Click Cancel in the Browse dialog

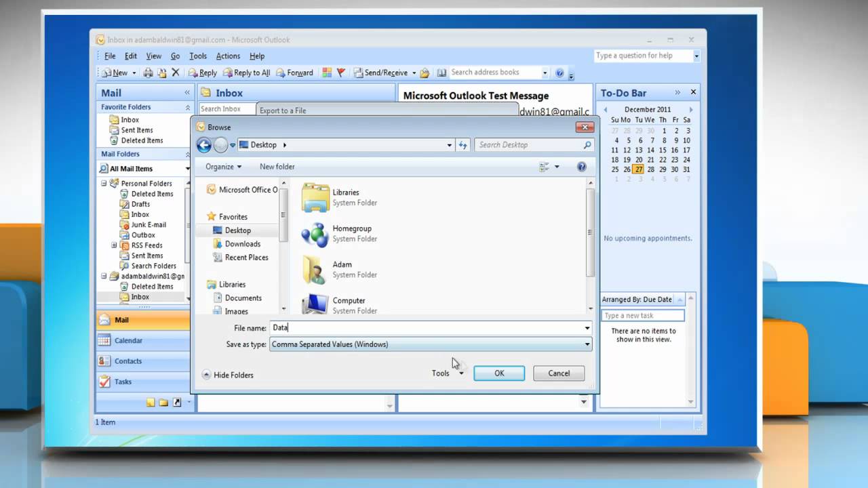click(559, 373)
